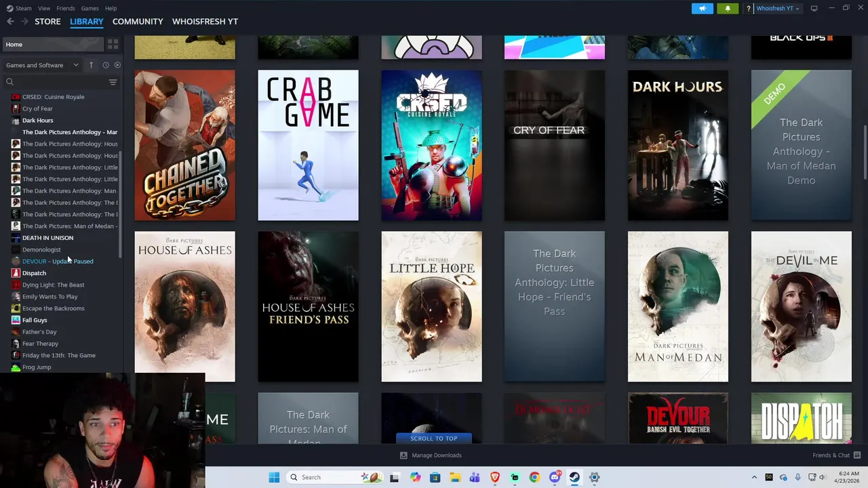868x488 pixels.
Task: Expand the Whoisfresh YT account menu
Action: coord(777,8)
